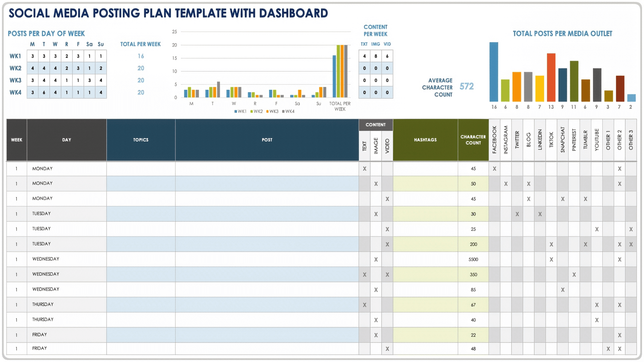Screen dimensions: 644x362
Task: Select the WK1 IMG content count cell
Action: tap(376, 56)
